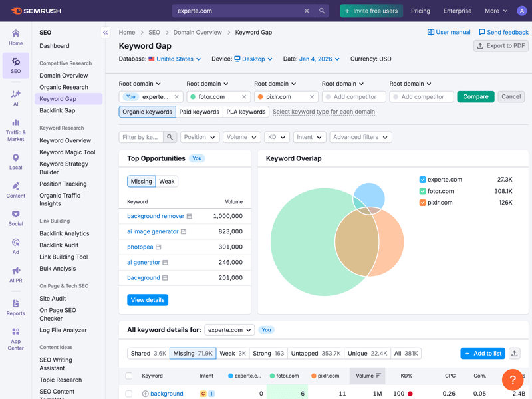Screen dimensions: 532x399
Task: Click the export upload icon beside Add to list
Action: (515, 354)
